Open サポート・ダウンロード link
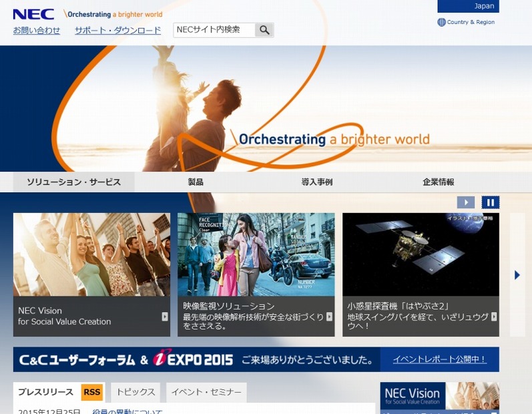 [117, 31]
